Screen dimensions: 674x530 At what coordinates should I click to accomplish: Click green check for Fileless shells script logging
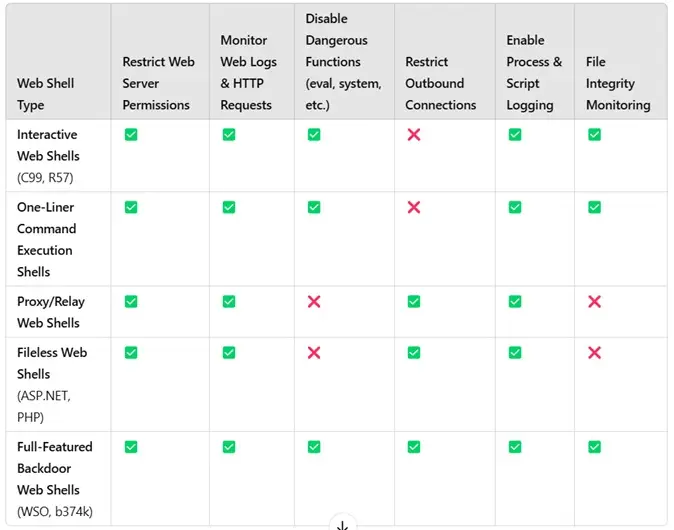[x=515, y=352]
